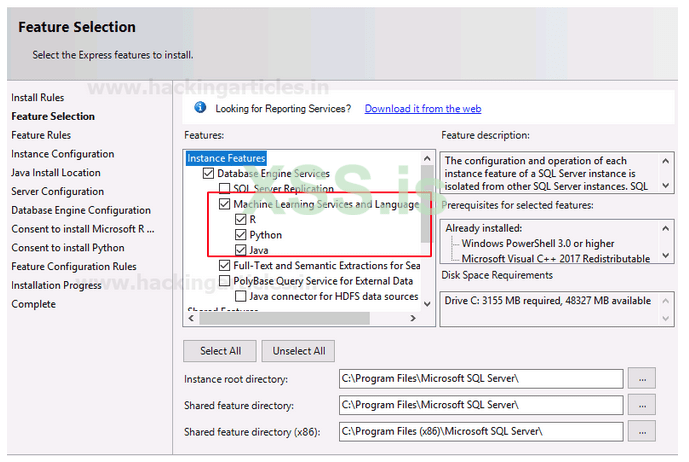This screenshot has width=689, height=462.
Task: Uncheck Full-Text and Semantic Extractions checkbox
Action: [225, 266]
